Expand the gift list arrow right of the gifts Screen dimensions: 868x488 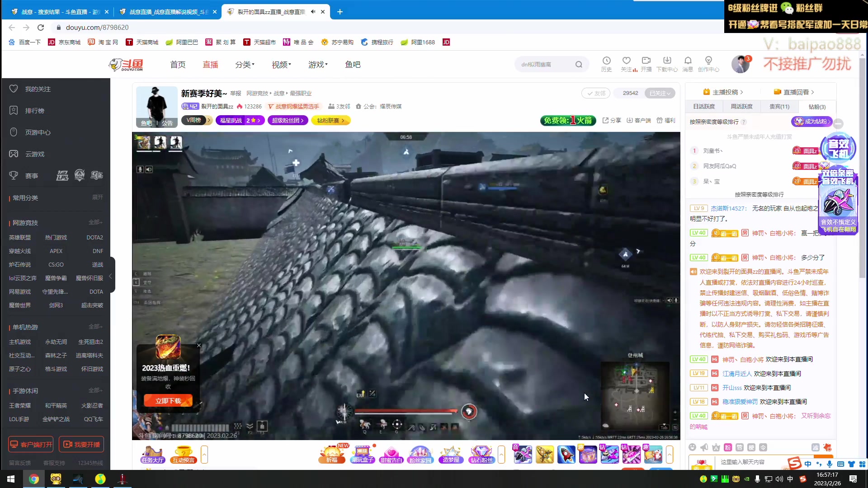tap(670, 455)
